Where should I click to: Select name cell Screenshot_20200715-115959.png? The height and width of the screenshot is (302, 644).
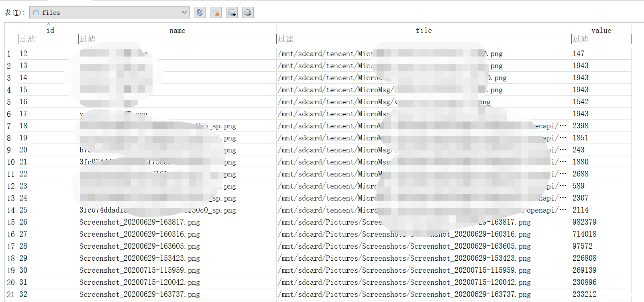177,270
